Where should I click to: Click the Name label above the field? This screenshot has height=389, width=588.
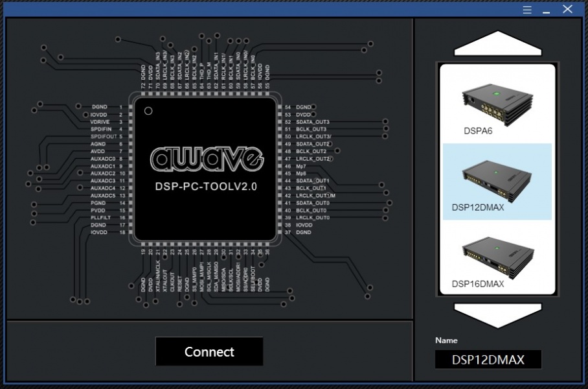pyautogui.click(x=446, y=340)
